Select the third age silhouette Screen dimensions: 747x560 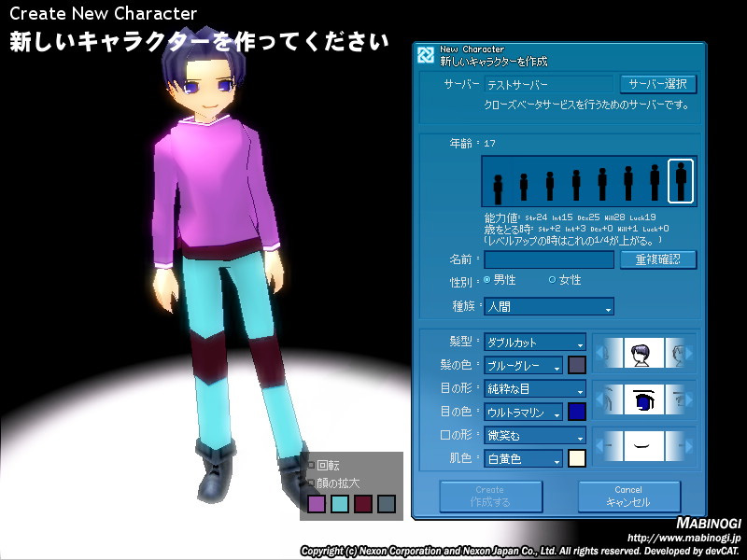coord(550,186)
